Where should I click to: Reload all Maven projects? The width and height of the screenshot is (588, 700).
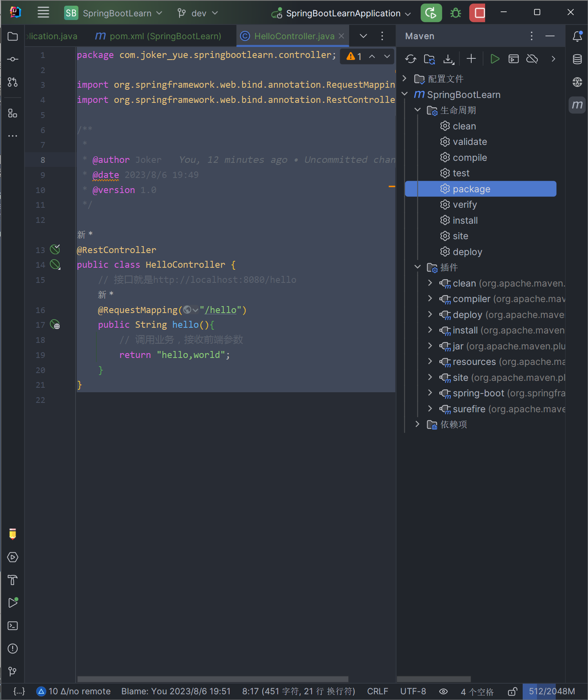pos(411,59)
